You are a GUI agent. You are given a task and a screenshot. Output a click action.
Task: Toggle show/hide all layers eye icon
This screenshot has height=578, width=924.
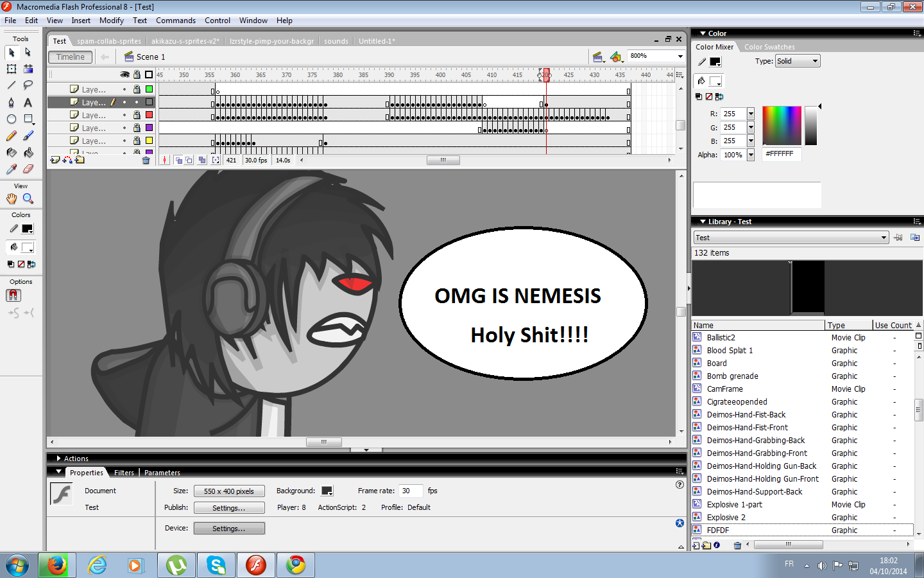click(x=124, y=74)
